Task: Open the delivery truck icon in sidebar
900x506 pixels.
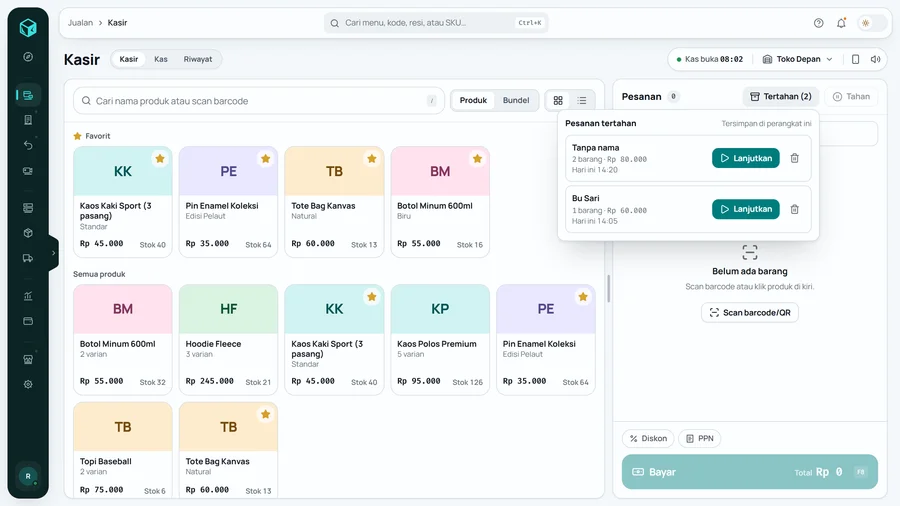Action: 28,258
